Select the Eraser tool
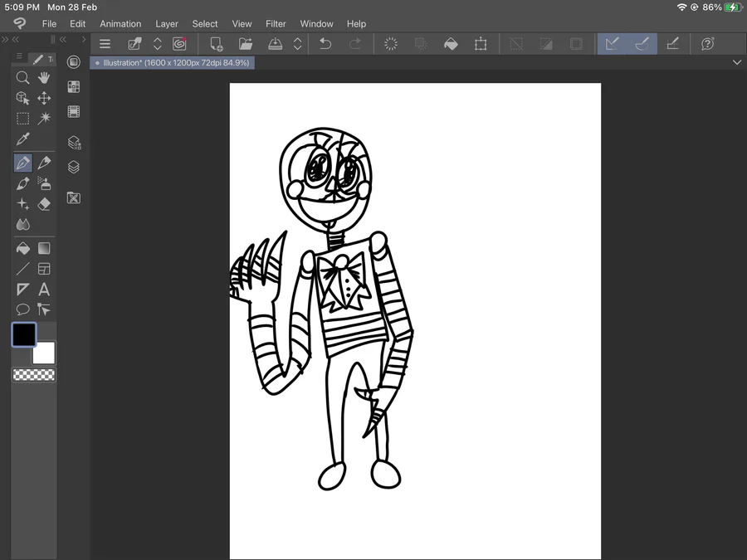Screen dimensions: 747x560 pos(44,204)
